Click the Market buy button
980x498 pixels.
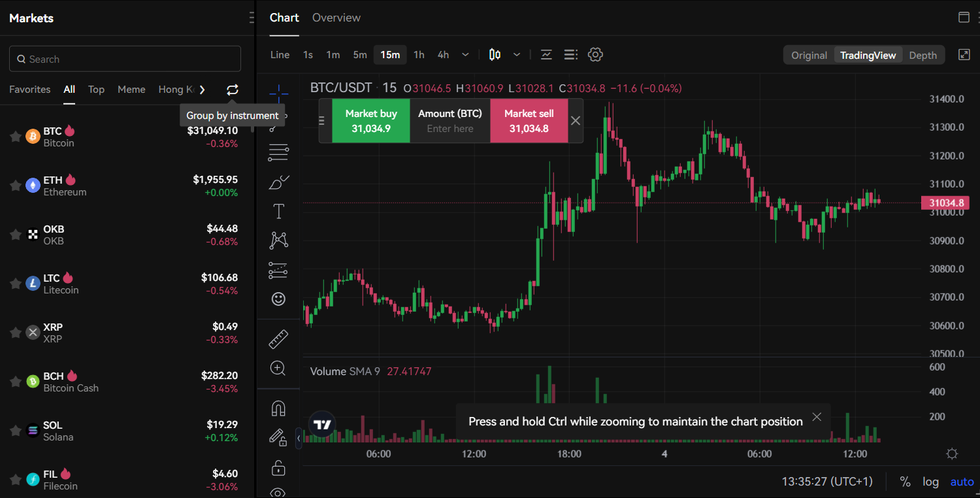click(371, 121)
